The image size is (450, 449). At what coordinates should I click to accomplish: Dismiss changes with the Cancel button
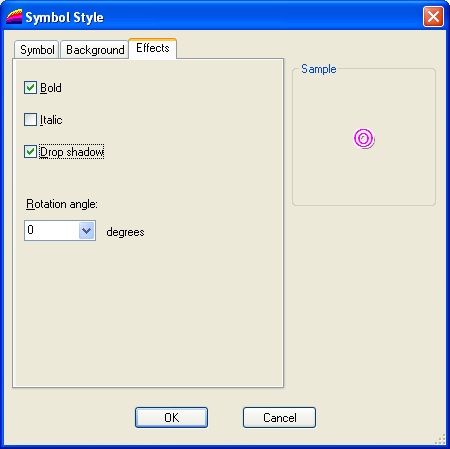(279, 417)
